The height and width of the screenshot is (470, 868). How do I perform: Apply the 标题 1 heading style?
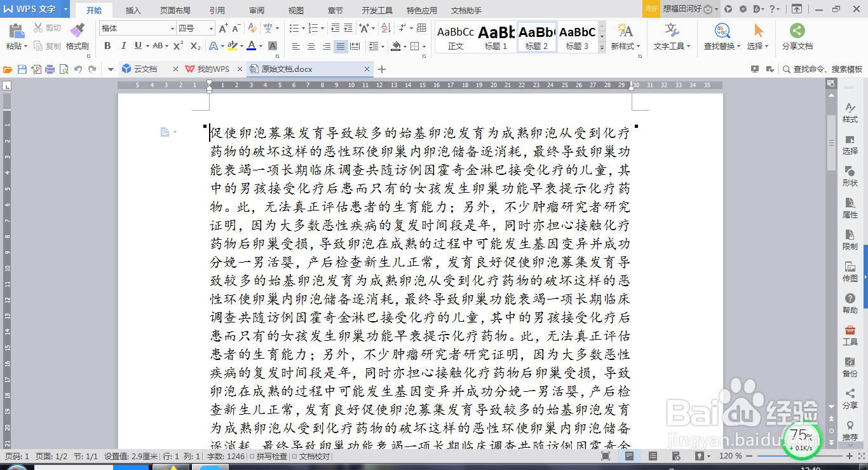coord(496,38)
